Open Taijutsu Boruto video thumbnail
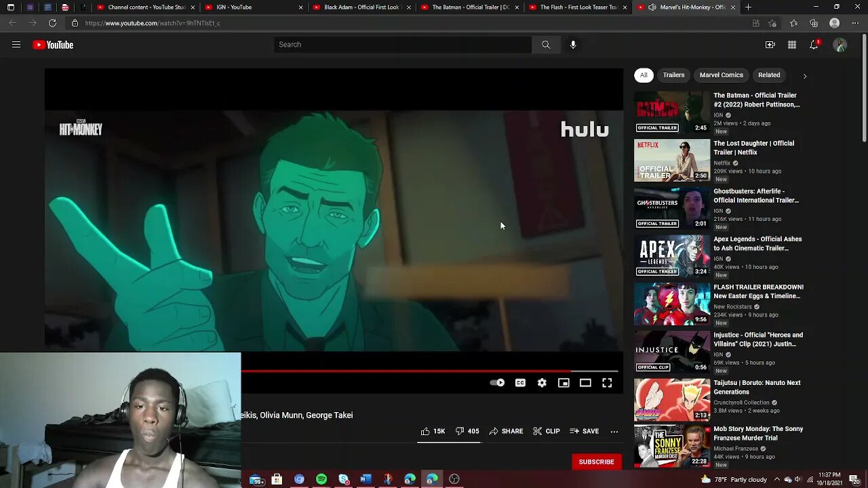The height and width of the screenshot is (488, 868). pyautogui.click(x=672, y=400)
